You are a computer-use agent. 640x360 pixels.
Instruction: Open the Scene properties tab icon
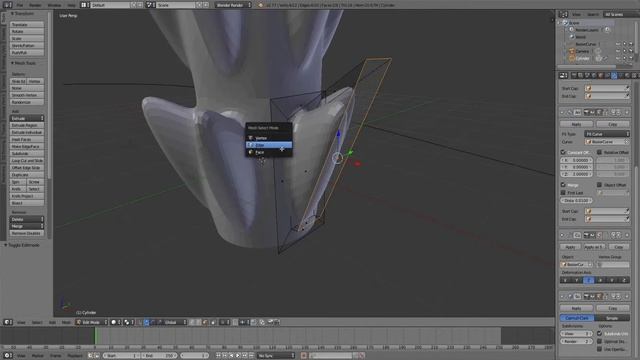pos(587,75)
